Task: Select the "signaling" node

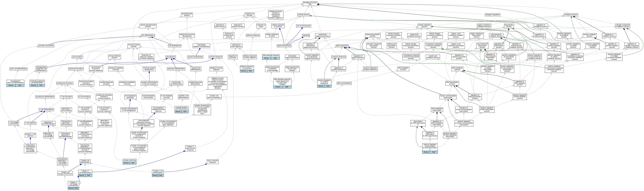Action: tap(306, 35)
